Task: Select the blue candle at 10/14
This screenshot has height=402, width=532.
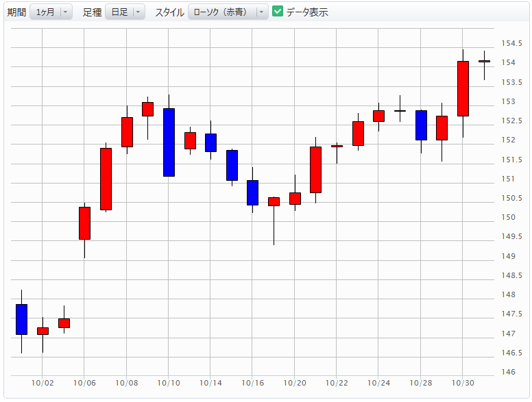Action: pyautogui.click(x=210, y=142)
